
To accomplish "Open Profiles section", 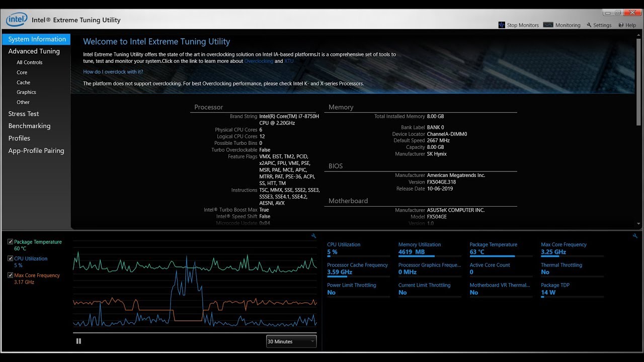I will (20, 138).
